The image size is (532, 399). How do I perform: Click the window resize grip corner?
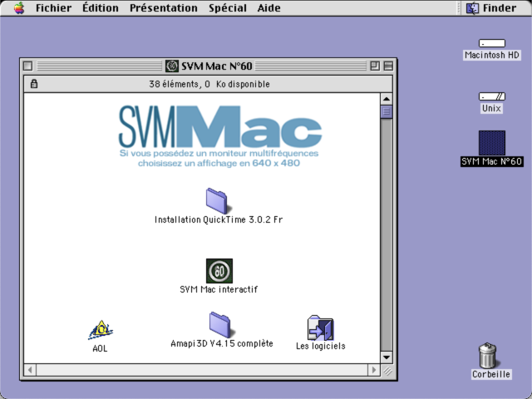point(387,371)
